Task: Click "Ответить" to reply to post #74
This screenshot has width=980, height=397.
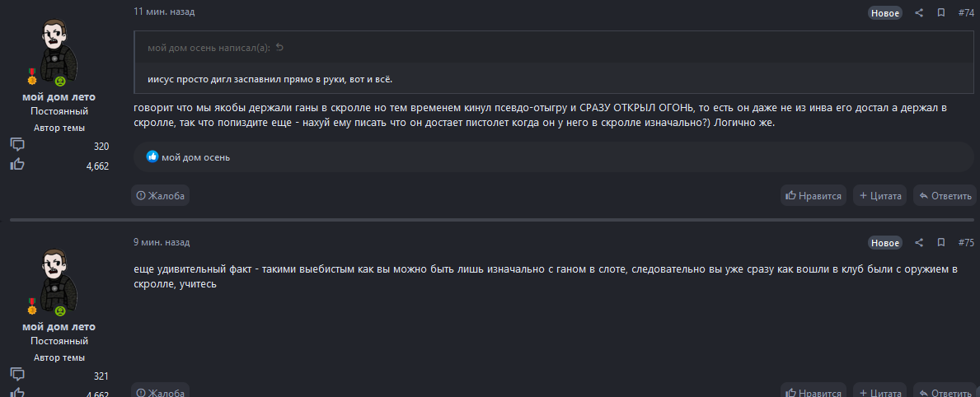Action: point(945,196)
